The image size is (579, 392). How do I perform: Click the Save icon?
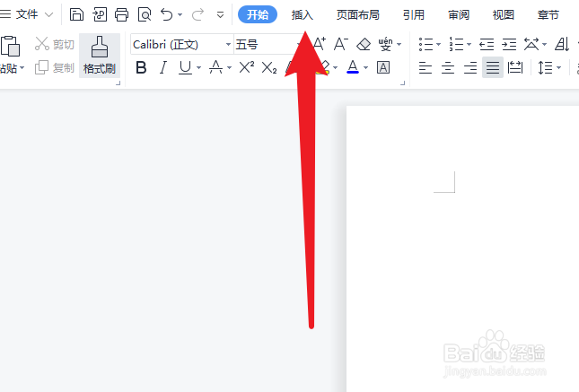pos(77,14)
